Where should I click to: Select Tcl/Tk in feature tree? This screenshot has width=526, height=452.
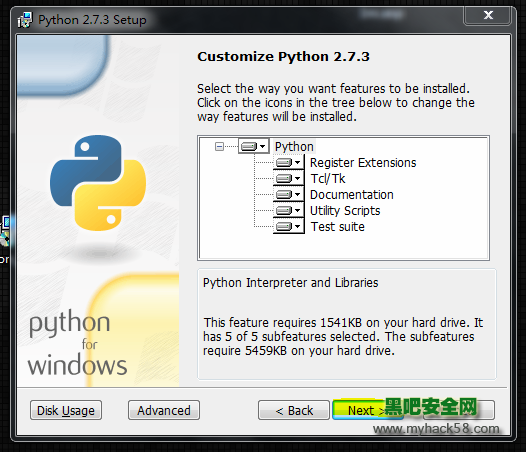328,179
